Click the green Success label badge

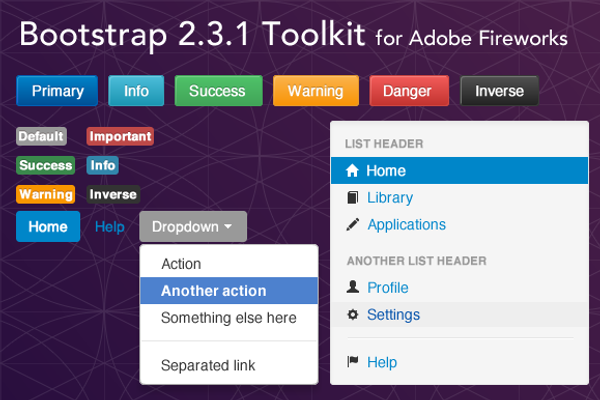point(46,165)
